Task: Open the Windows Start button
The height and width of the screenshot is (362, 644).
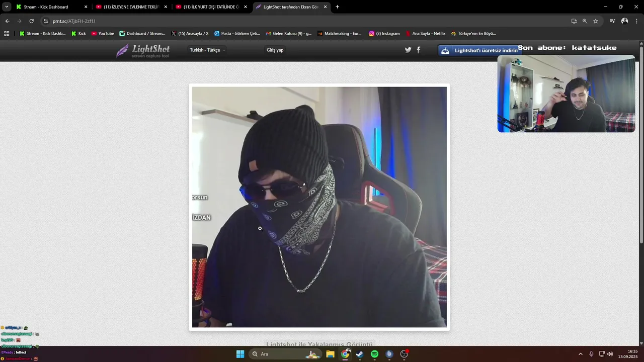Action: point(240,354)
